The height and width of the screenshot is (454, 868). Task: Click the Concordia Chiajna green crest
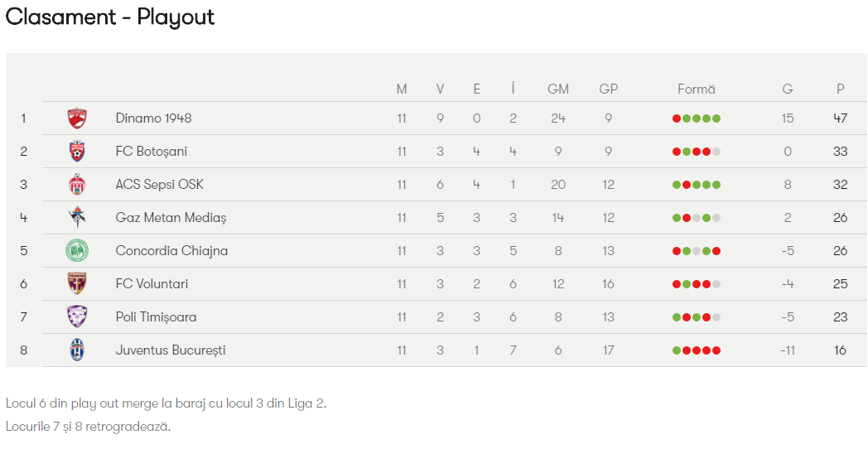coord(77,251)
